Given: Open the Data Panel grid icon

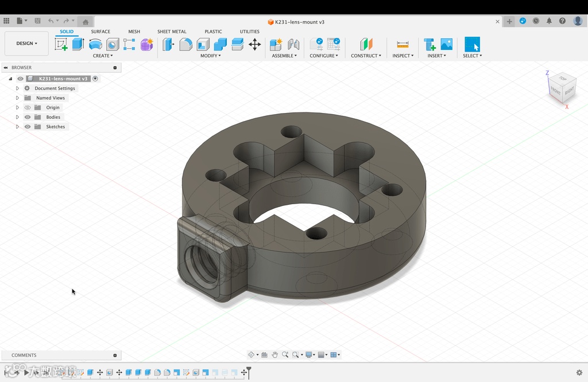Looking at the screenshot, I should tap(6, 21).
